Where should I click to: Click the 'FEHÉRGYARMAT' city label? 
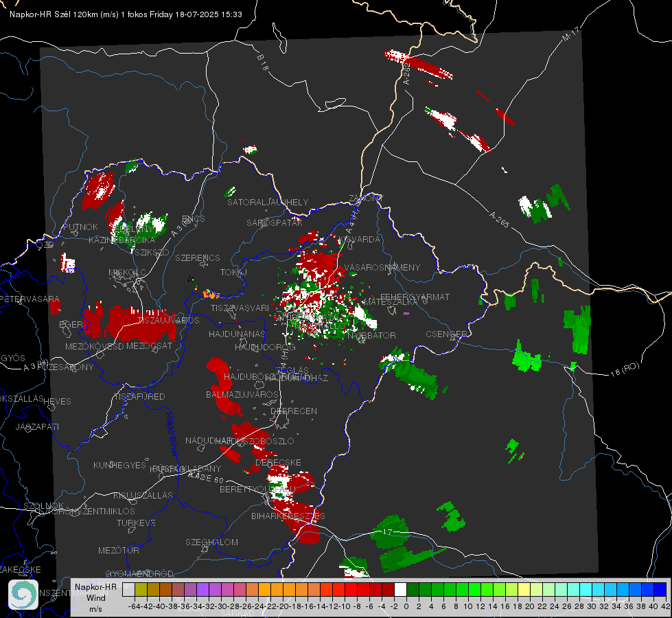(x=415, y=297)
